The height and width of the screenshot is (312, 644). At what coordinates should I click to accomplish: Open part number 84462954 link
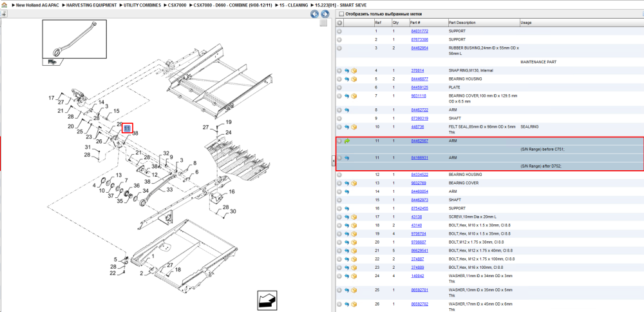click(x=419, y=48)
